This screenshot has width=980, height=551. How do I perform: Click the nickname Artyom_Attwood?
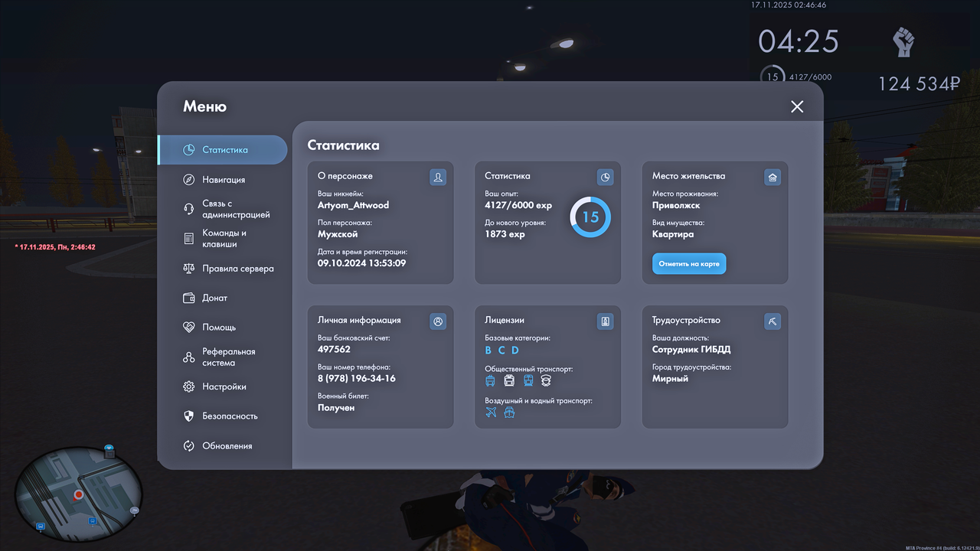point(354,205)
